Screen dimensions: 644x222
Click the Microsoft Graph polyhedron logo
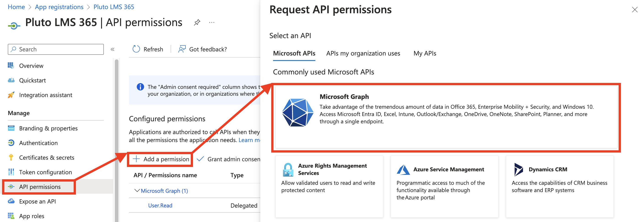click(x=298, y=112)
